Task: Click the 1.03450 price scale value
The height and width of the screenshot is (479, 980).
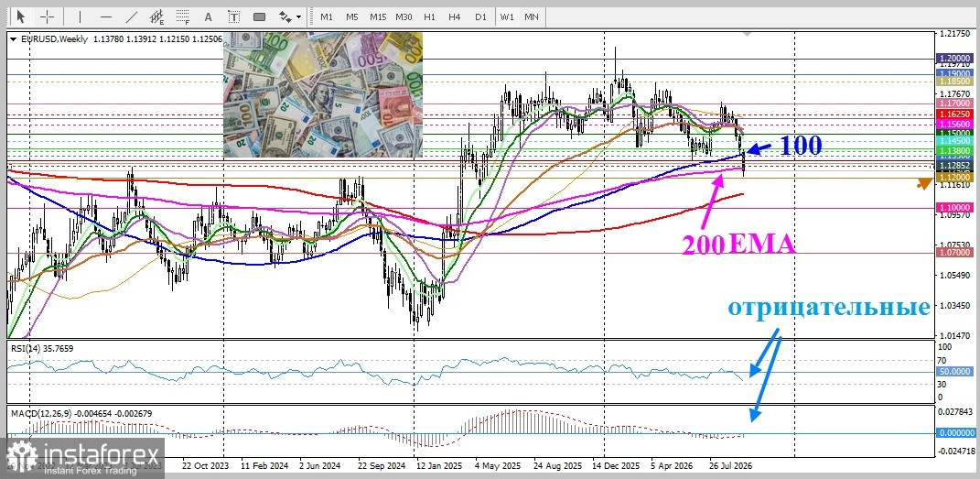Action: pyautogui.click(x=953, y=306)
